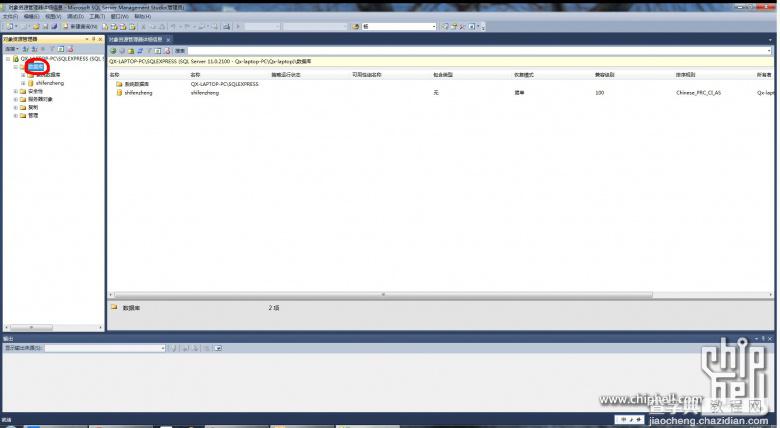Open the 帮助(H) menu

coord(142,16)
